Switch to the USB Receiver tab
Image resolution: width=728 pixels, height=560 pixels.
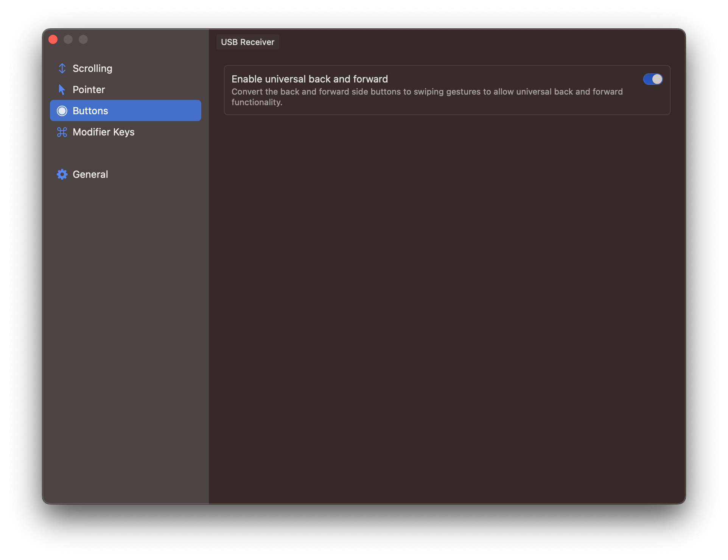[247, 42]
